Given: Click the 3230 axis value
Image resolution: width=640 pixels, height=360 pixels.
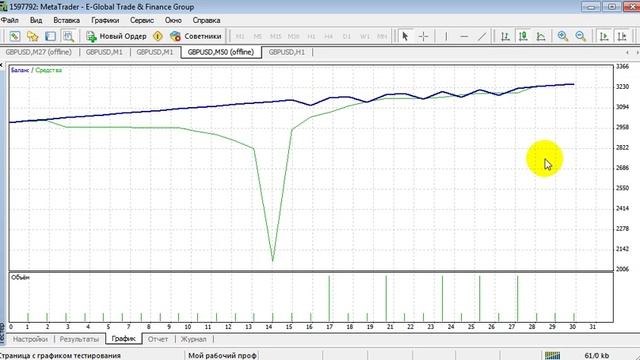Looking at the screenshot, I should (x=622, y=87).
